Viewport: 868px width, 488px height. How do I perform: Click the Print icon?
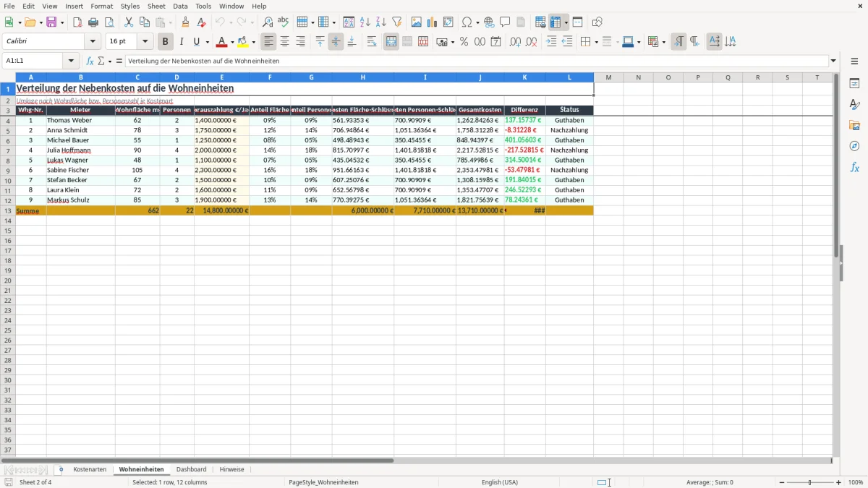coord(93,22)
